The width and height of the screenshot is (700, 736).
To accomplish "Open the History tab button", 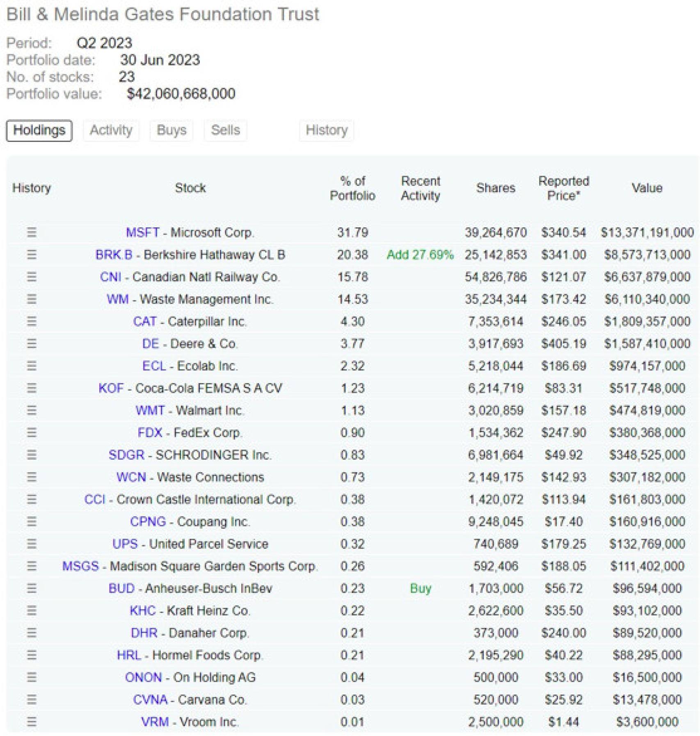I will tap(327, 130).
